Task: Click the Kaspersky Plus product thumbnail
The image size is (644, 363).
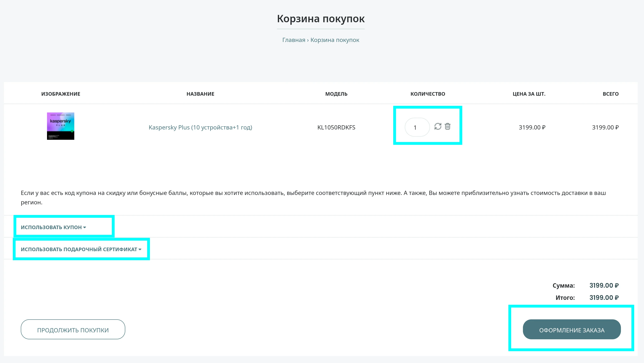Action: (60, 126)
